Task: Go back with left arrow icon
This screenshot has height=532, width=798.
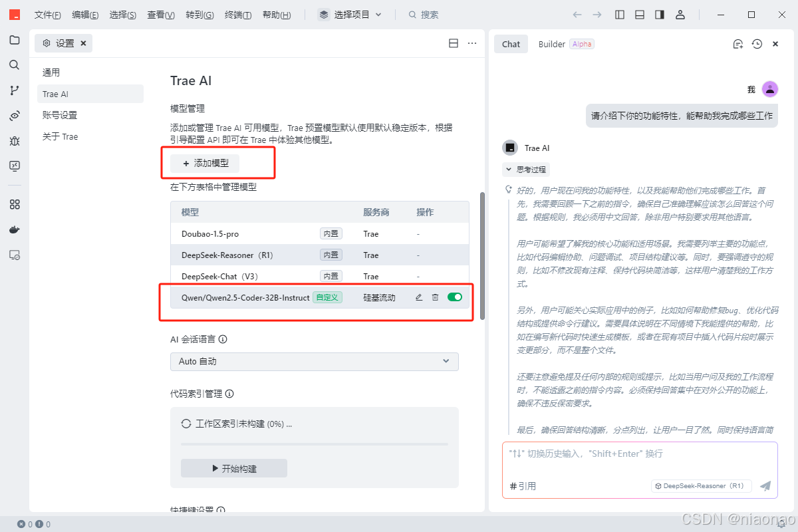Action: click(x=577, y=15)
